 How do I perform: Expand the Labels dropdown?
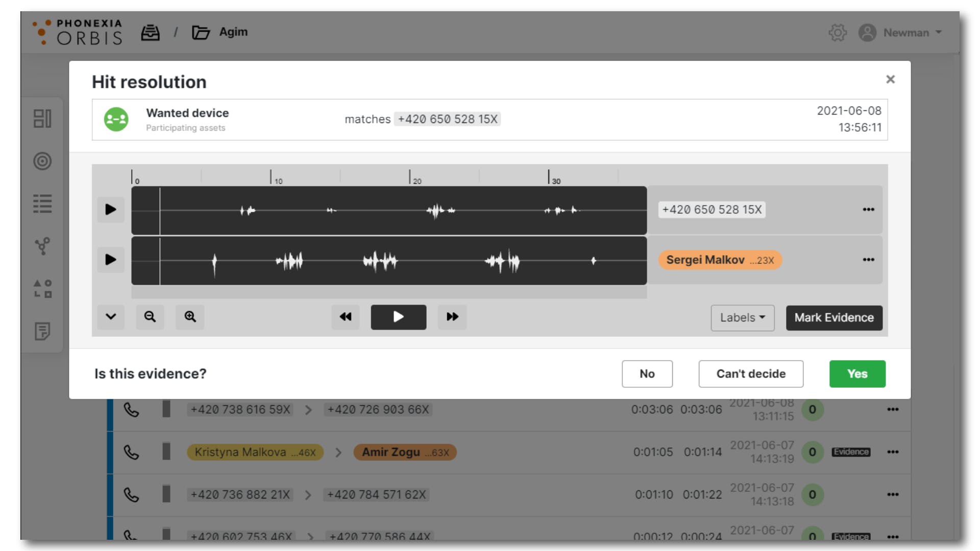(742, 318)
